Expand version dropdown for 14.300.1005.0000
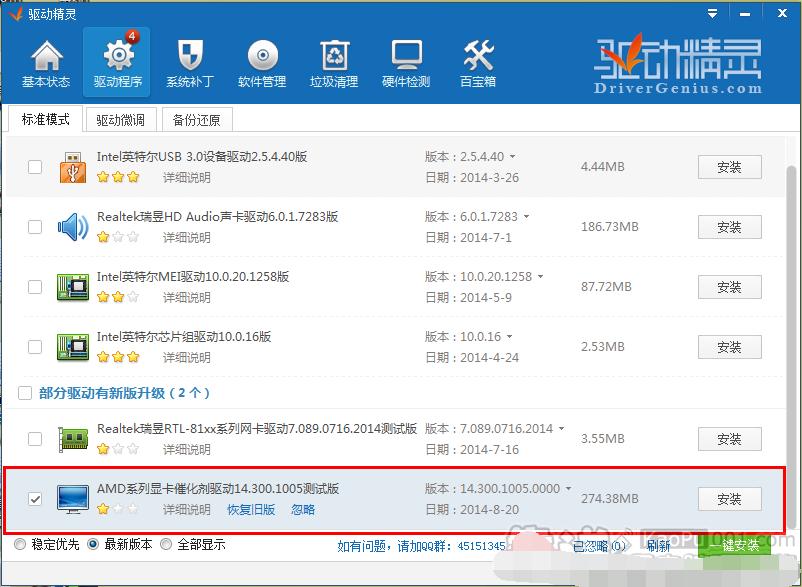 point(568,489)
